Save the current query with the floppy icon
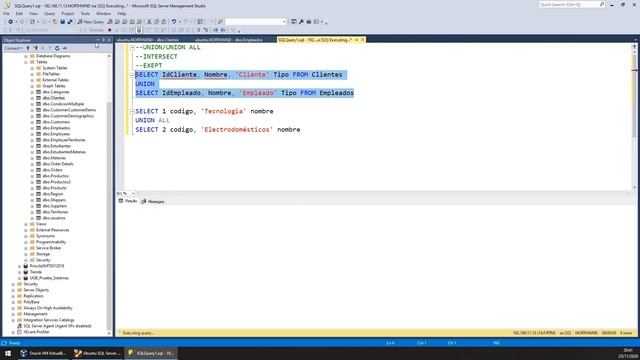This screenshot has width=640, height=360. pyautogui.click(x=63, y=22)
